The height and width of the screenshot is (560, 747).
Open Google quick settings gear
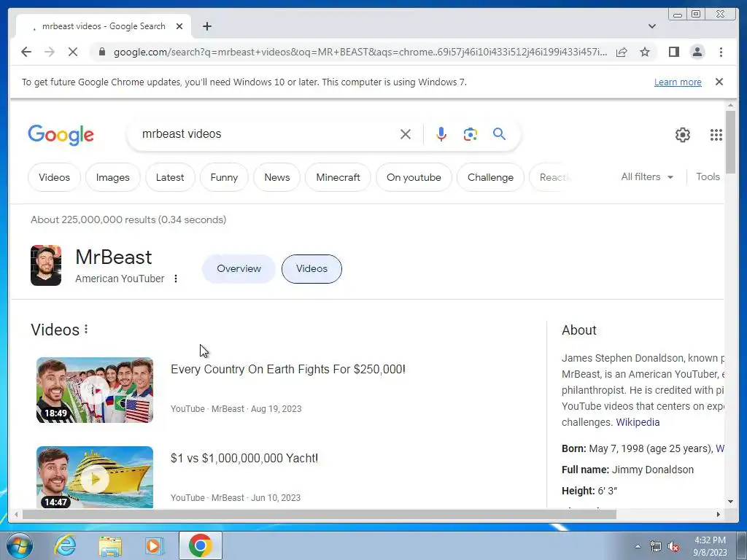[683, 135]
